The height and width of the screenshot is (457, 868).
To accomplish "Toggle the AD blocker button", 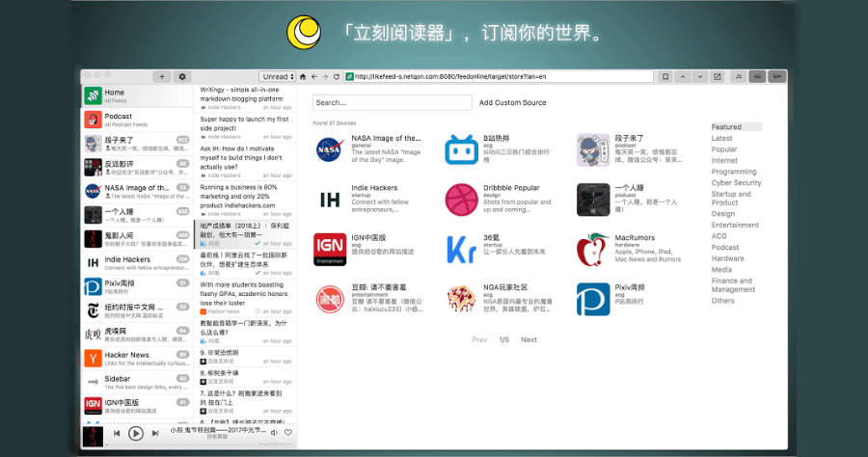I will pos(757,77).
